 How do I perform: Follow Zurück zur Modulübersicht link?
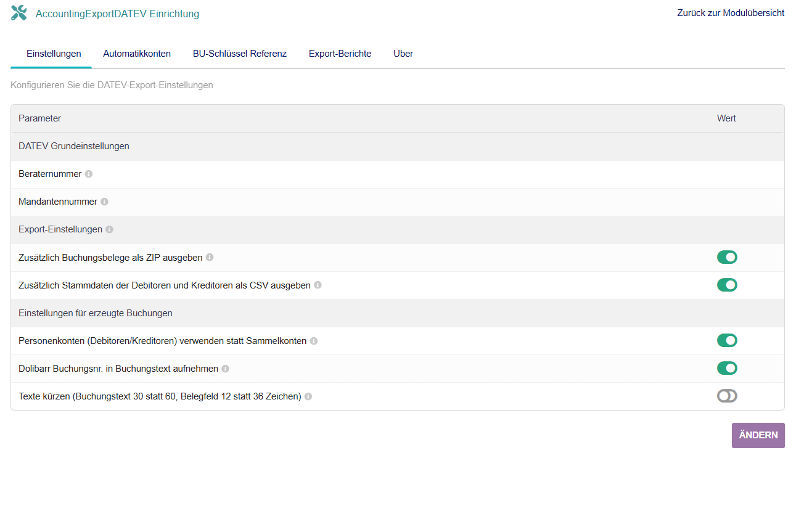click(x=731, y=12)
